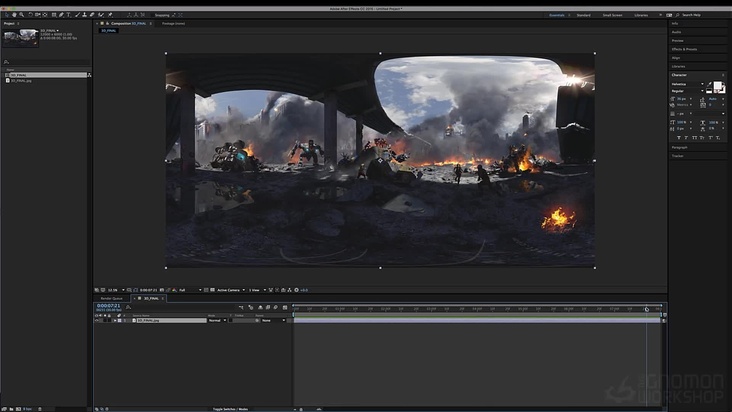732x412 pixels.
Task: Open the graph editor icon in timeline
Action: tap(285, 307)
